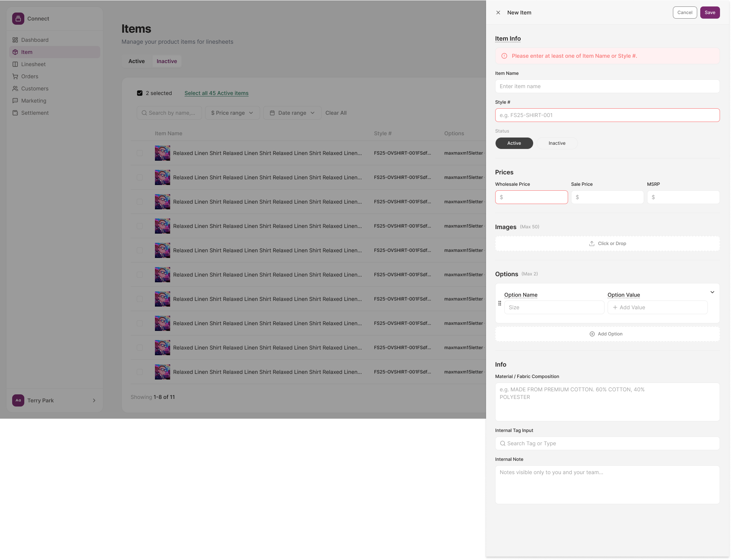The width and height of the screenshot is (731, 560).
Task: Open Settlement in the sidebar
Action: (x=55, y=113)
